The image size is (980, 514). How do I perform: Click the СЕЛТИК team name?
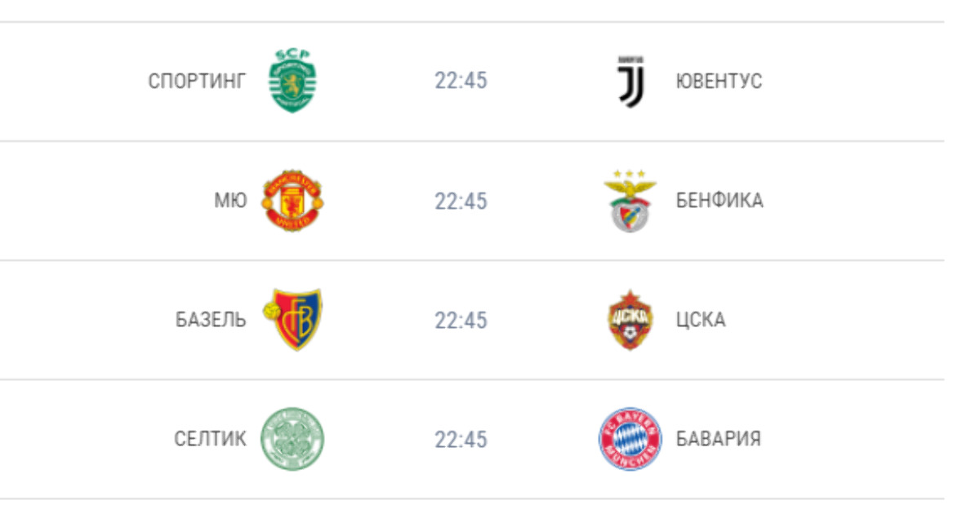click(x=210, y=439)
